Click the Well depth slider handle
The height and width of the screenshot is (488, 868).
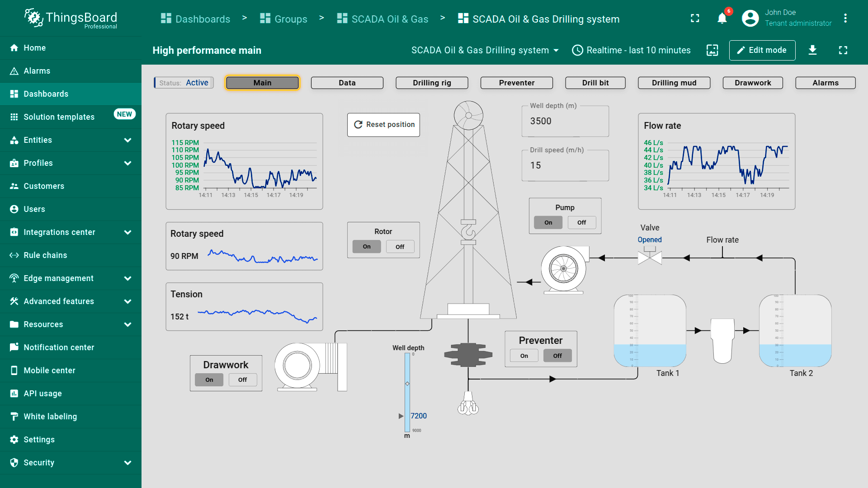click(407, 384)
